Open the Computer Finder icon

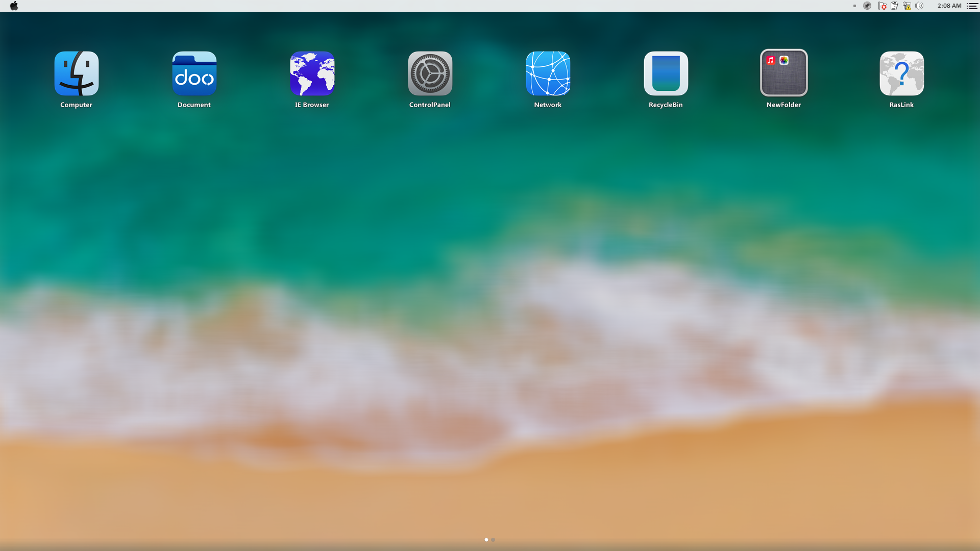point(77,73)
